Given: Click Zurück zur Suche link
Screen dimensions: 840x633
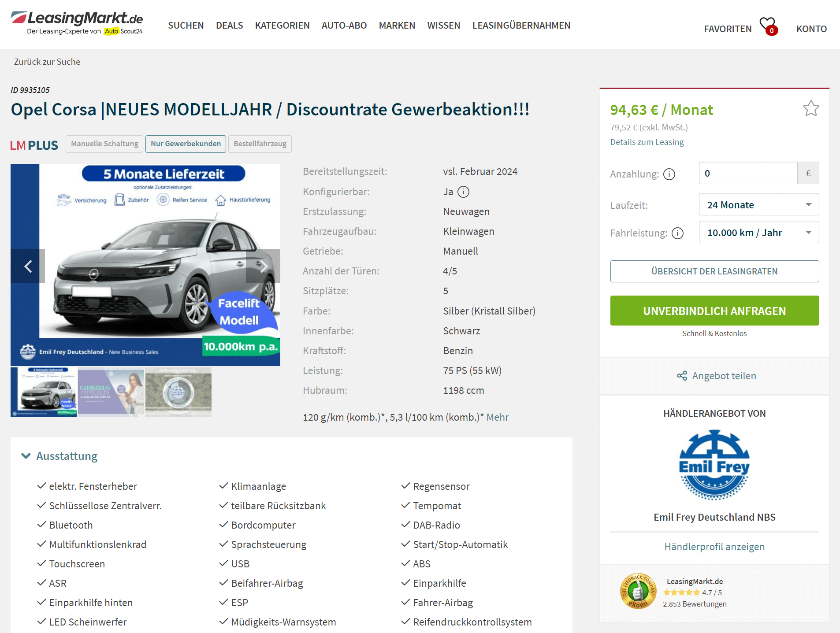Looking at the screenshot, I should point(47,62).
